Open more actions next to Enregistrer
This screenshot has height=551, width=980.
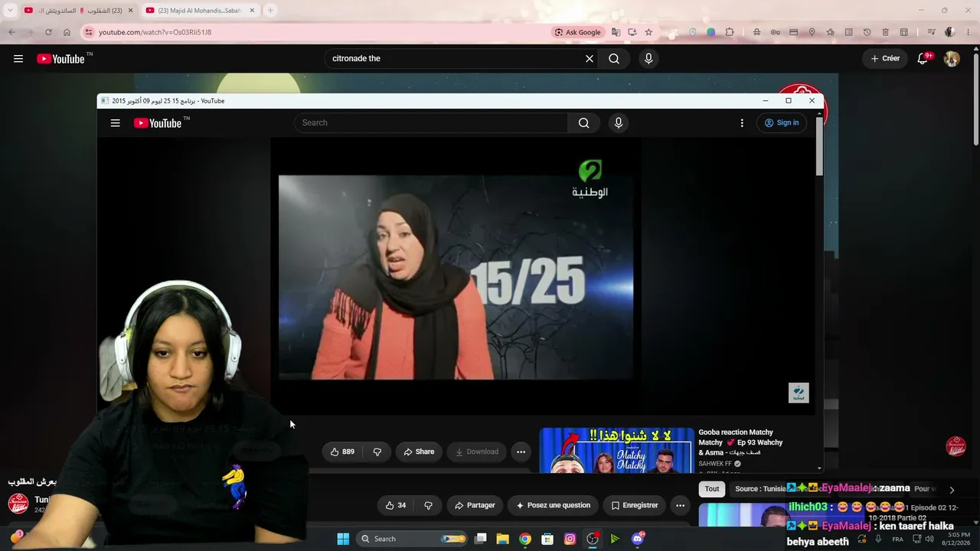click(680, 505)
